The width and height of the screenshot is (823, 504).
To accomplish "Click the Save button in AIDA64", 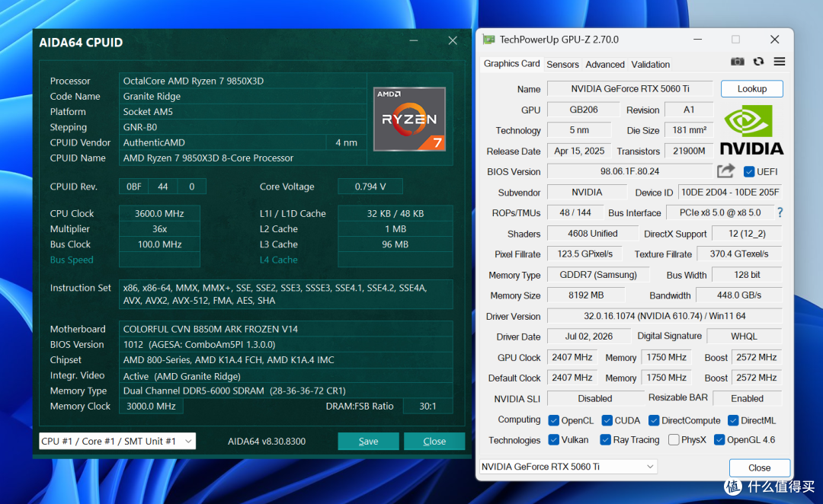I will (x=368, y=441).
